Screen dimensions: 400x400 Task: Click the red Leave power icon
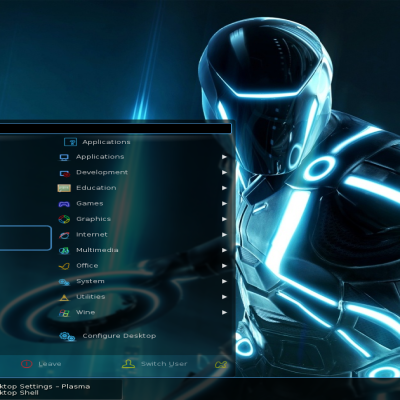pos(27,364)
